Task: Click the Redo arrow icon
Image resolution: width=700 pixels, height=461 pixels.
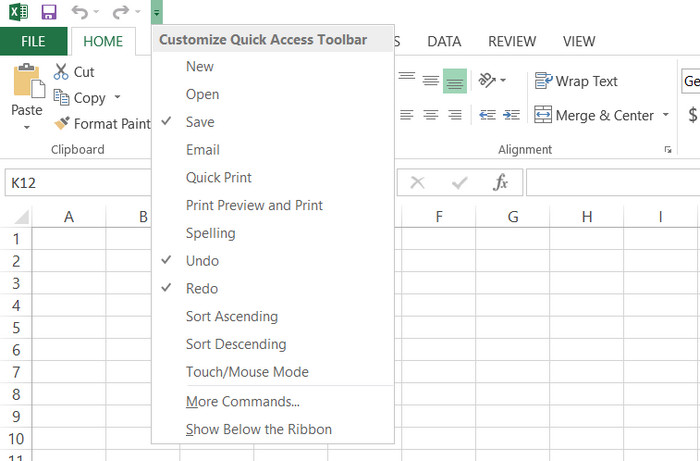Action: (x=120, y=12)
